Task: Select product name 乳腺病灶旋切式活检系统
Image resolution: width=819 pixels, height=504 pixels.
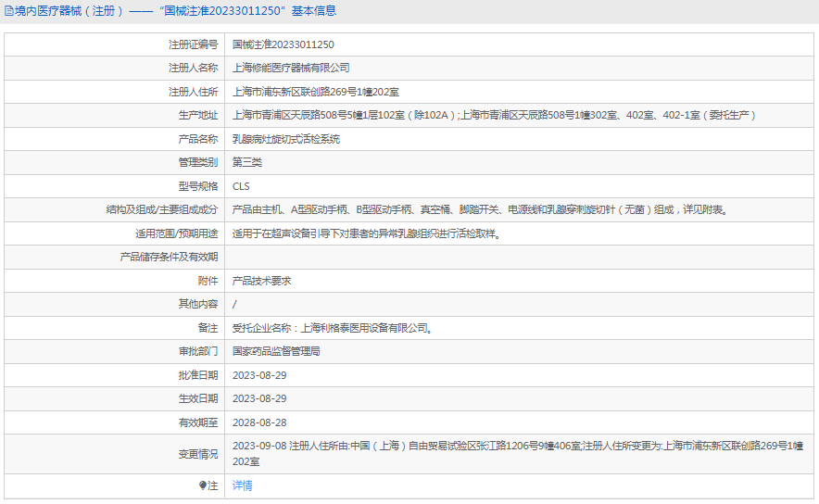Action: pyautogui.click(x=286, y=139)
